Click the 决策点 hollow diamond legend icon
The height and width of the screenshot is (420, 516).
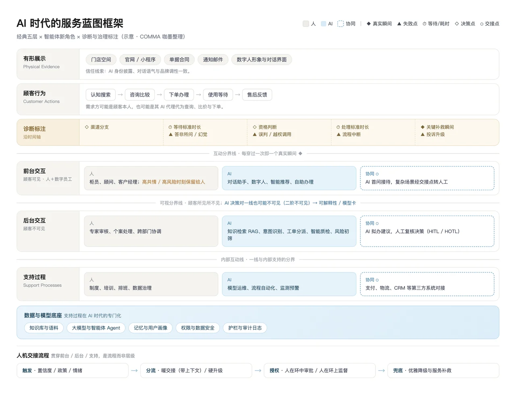(457, 24)
